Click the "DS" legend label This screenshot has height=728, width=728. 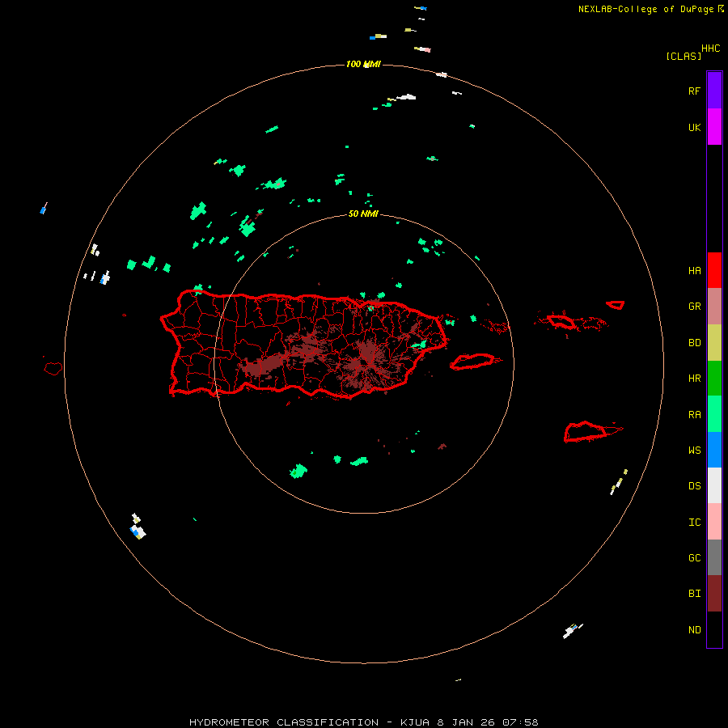pos(695,486)
